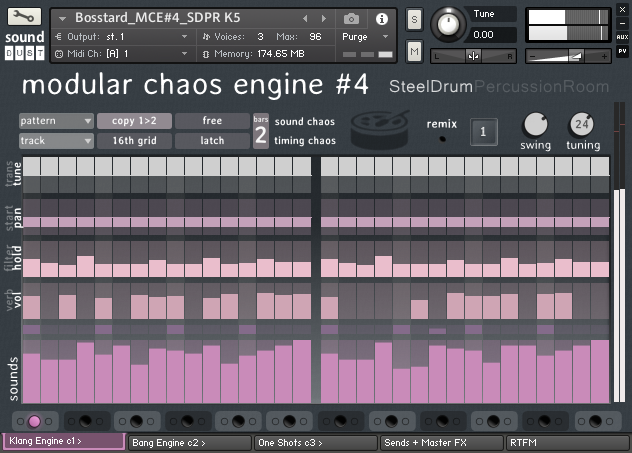Click the steel drum icon
Screen dimensions: 632x453
click(x=380, y=129)
